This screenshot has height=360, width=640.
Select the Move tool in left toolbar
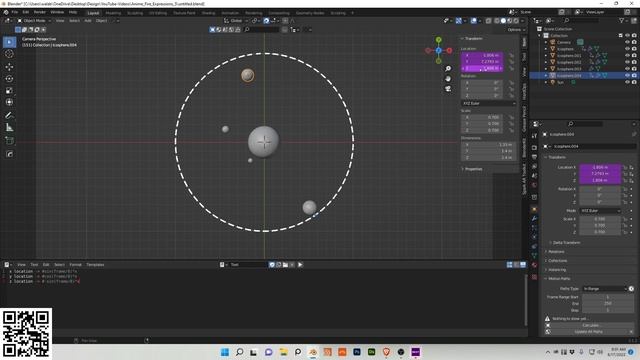click(x=9, y=67)
